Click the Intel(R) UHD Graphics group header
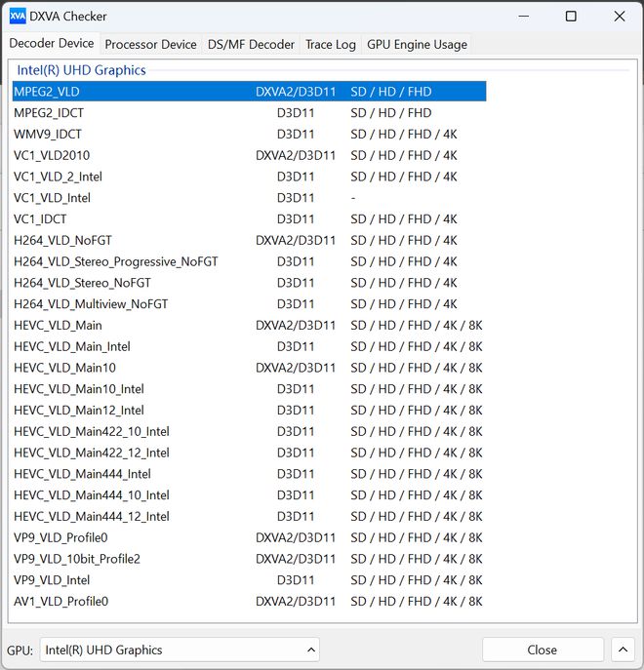Screen dimensions: 644x670 point(81,70)
